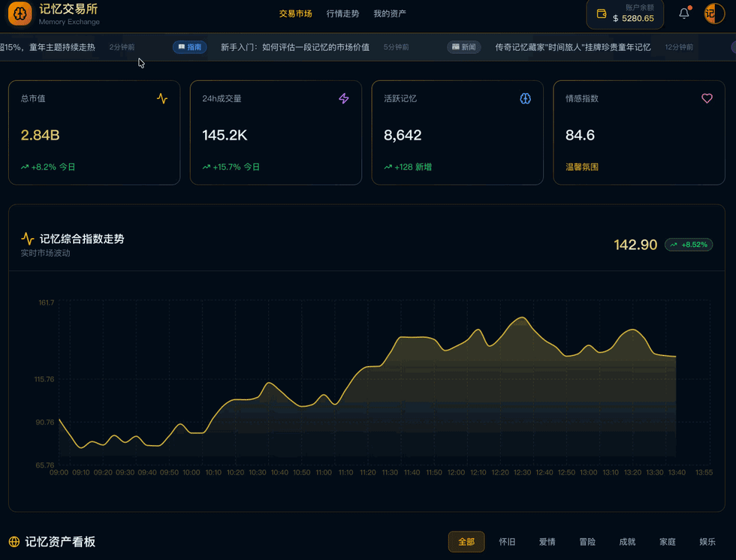This screenshot has height=560, width=736.
Task: Click the 145.2K volume value
Action: (225, 135)
